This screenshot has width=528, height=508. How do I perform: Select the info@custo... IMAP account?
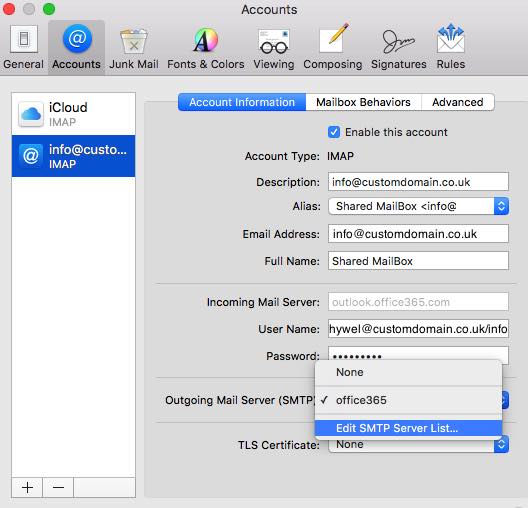pyautogui.click(x=73, y=156)
